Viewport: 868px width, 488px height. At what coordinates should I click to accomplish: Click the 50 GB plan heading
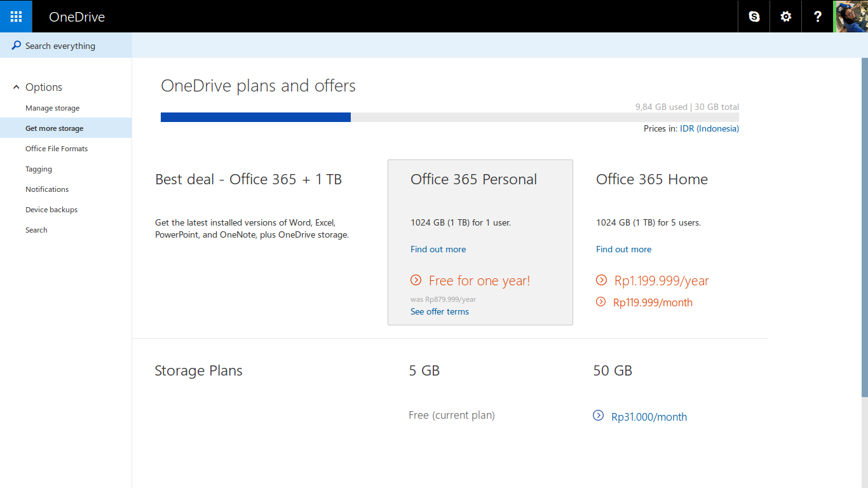(613, 370)
